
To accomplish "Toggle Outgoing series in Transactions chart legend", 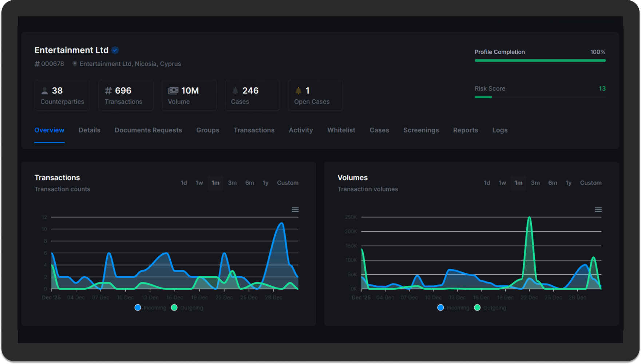I will click(174, 308).
